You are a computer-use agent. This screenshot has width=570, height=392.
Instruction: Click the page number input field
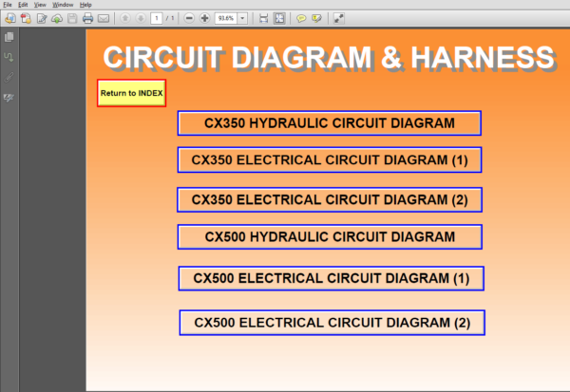(x=157, y=18)
